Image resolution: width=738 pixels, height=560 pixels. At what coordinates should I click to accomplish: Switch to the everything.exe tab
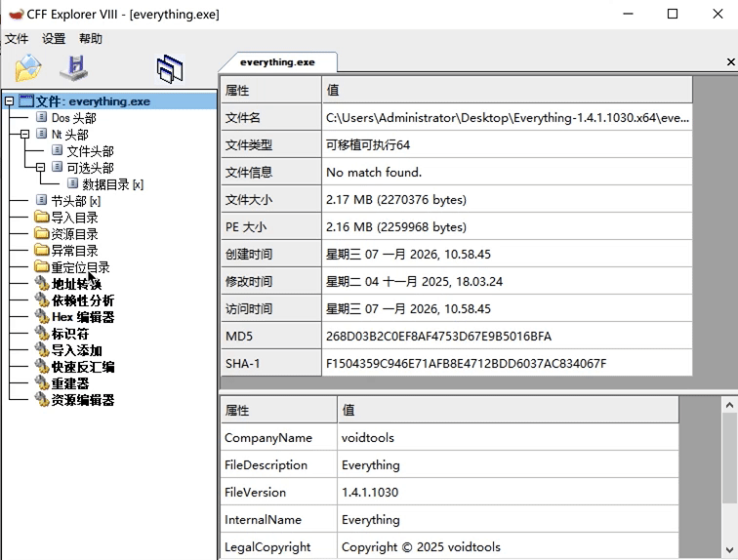pyautogui.click(x=277, y=61)
